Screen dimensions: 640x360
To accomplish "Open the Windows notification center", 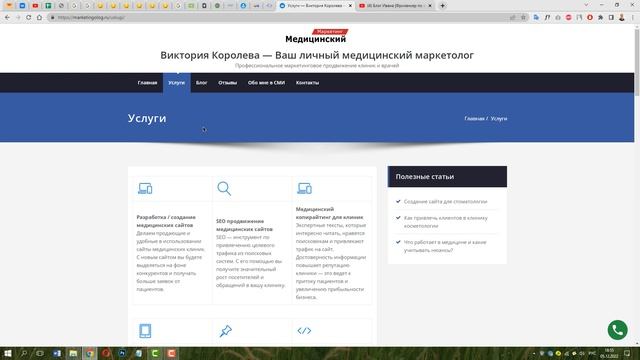I will tap(627, 353).
